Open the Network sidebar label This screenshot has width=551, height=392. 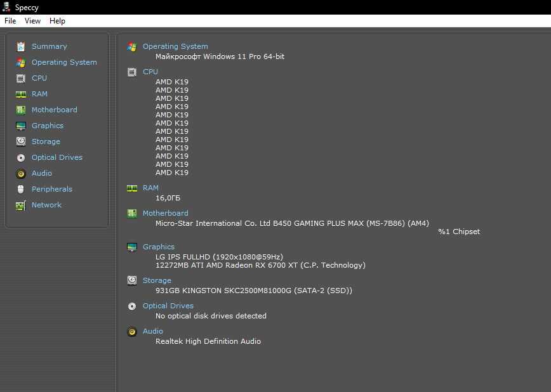click(46, 205)
